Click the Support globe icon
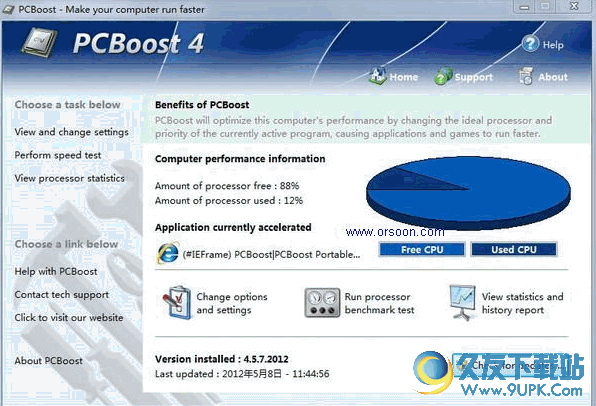 tap(443, 76)
